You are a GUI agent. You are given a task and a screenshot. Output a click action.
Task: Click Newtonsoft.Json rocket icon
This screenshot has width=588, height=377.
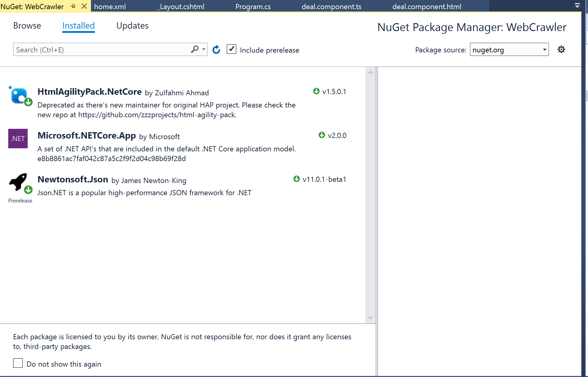pyautogui.click(x=20, y=183)
